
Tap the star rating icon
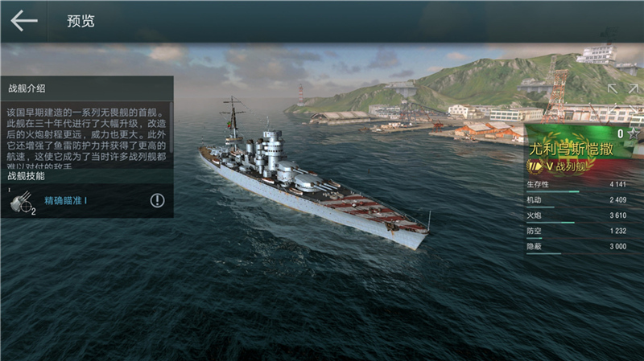tap(634, 133)
